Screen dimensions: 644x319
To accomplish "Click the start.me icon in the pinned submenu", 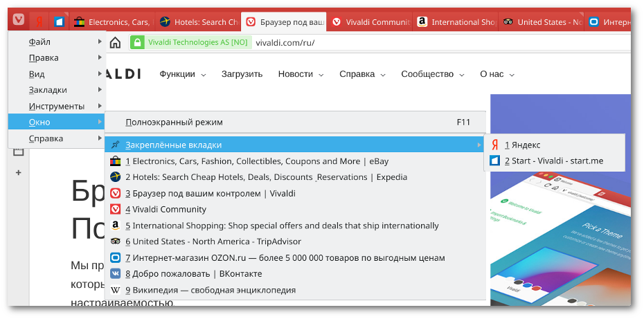I will [495, 161].
